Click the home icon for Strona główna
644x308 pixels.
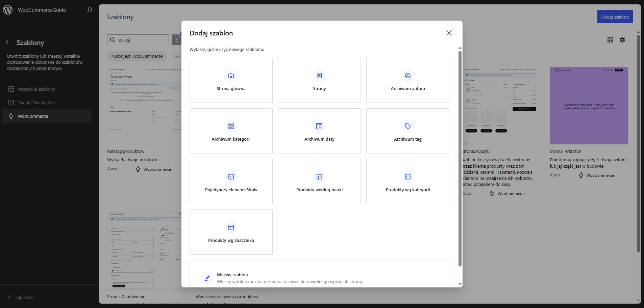pyautogui.click(x=231, y=76)
